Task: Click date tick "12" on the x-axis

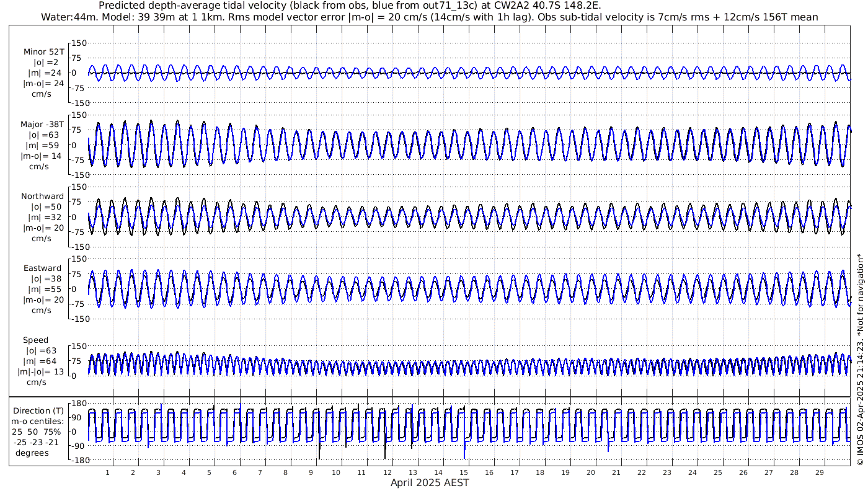Action: coord(387,472)
